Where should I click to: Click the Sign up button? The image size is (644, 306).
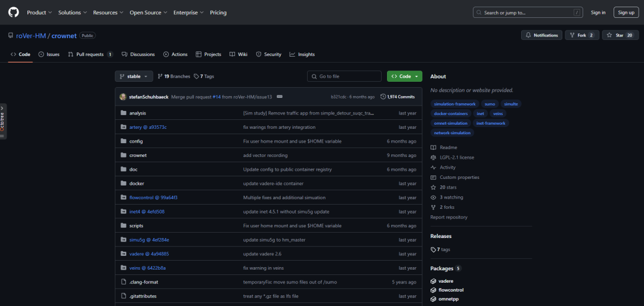point(626,13)
